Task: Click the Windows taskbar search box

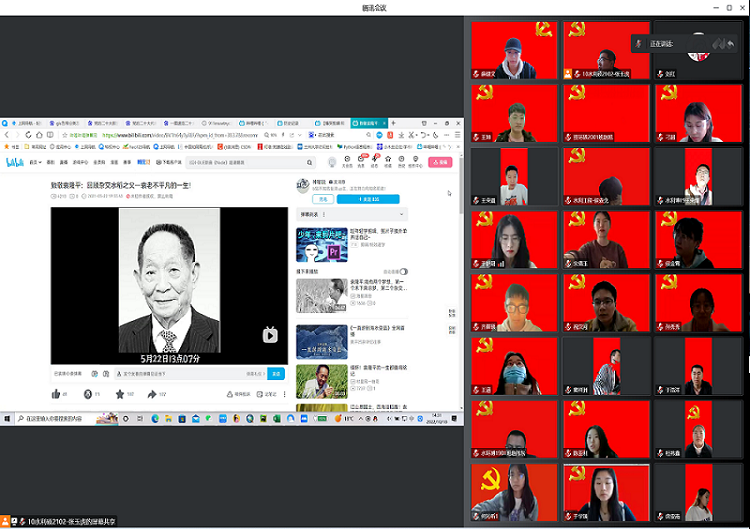Action: 60,417
